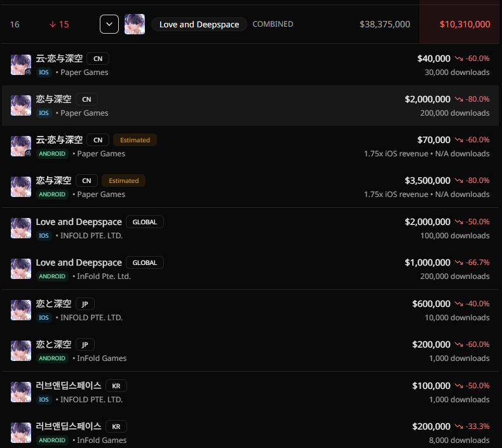Click the ANDROID badge on the KR row

[52, 440]
